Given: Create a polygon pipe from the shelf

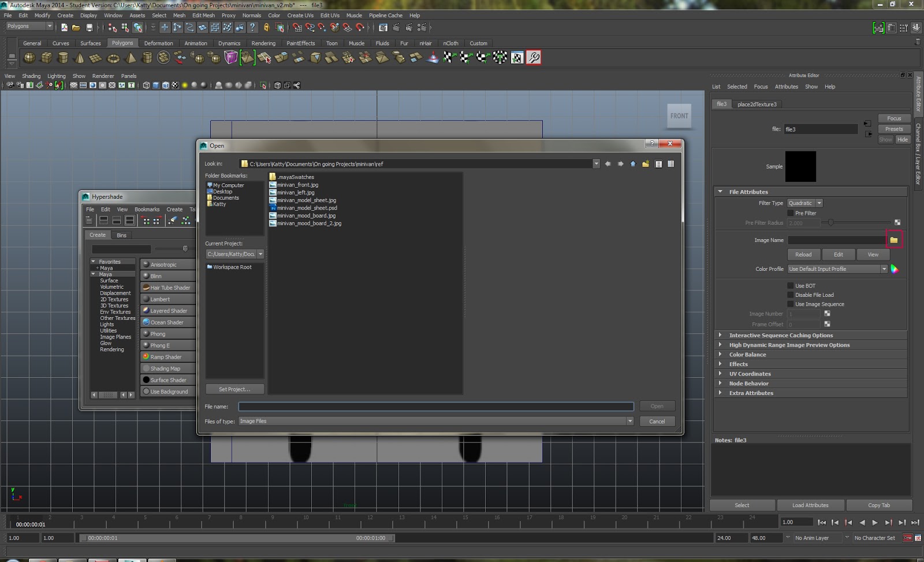Looking at the screenshot, I should pyautogui.click(x=147, y=58).
